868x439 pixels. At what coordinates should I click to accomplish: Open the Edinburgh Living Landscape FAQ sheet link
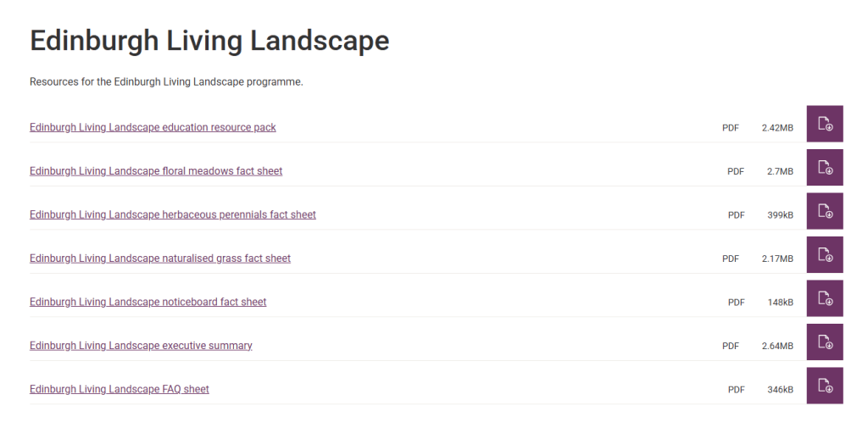coord(120,389)
